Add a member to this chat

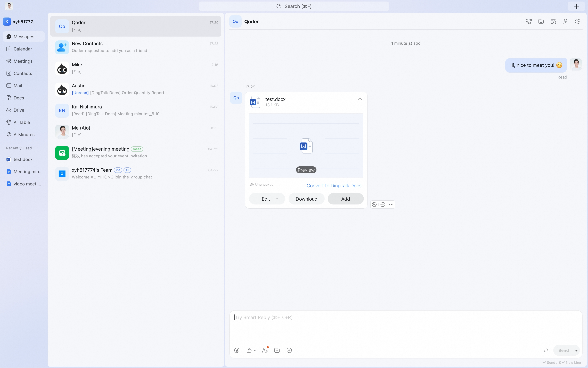566,21
